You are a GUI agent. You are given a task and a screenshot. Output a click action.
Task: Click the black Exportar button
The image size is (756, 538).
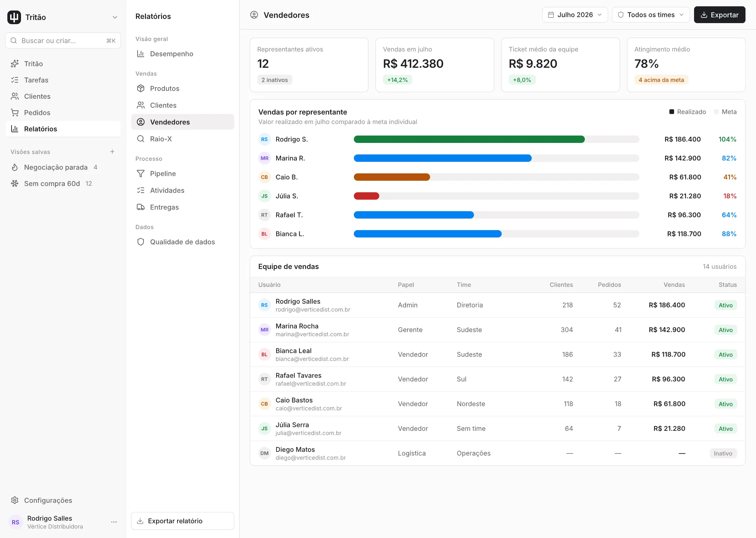[x=720, y=15]
